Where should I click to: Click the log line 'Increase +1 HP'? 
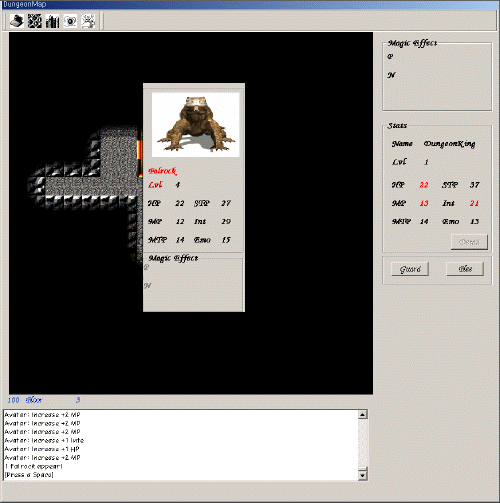click(x=42, y=449)
